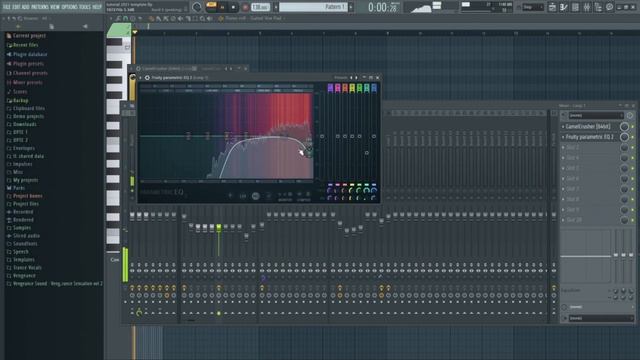
Task: Open Fruity parametric EQ 2 options arrow
Action: 140,78
